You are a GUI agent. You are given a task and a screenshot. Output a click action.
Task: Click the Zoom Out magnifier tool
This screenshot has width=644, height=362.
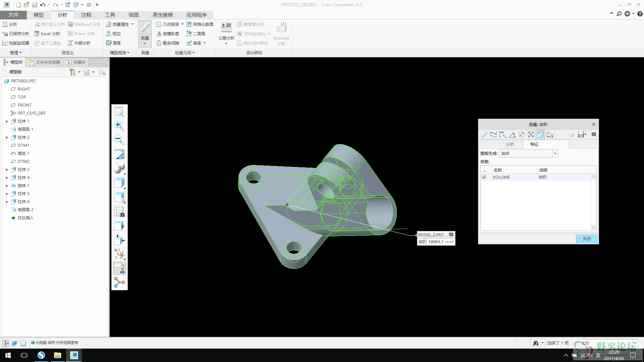[119, 140]
